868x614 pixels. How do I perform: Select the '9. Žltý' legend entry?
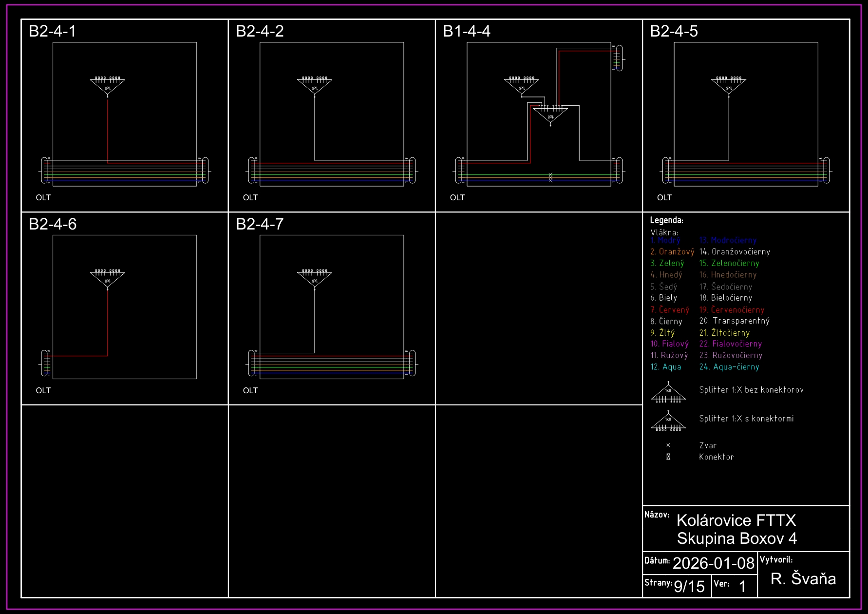[x=662, y=333]
